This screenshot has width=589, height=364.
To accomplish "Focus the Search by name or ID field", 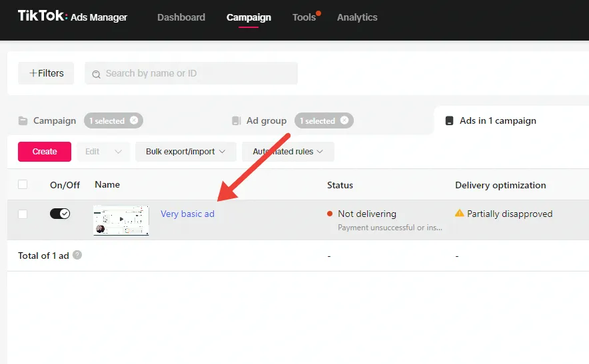I will click(x=191, y=73).
